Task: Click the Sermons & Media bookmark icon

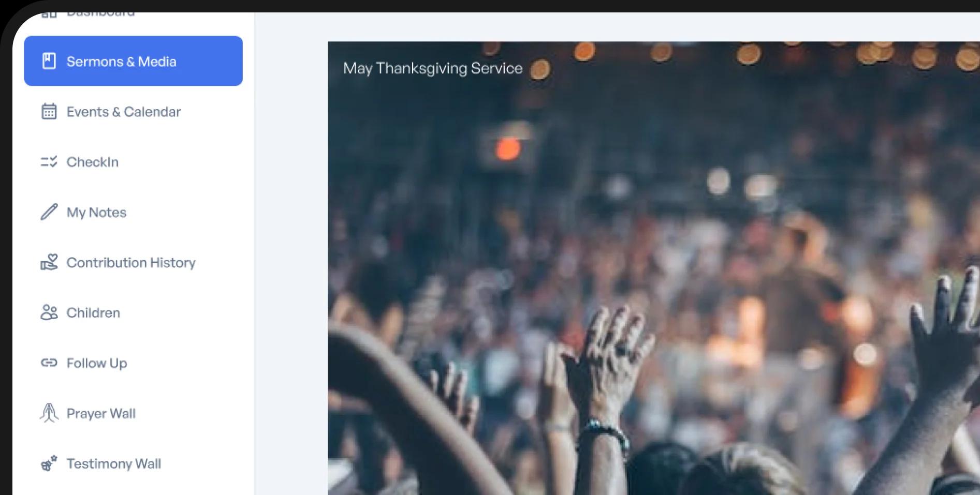Action: click(x=49, y=61)
